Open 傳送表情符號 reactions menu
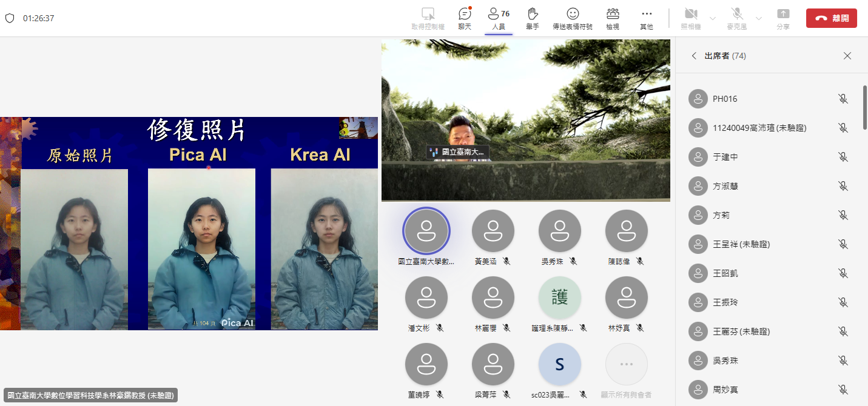The image size is (868, 406). click(x=573, y=18)
